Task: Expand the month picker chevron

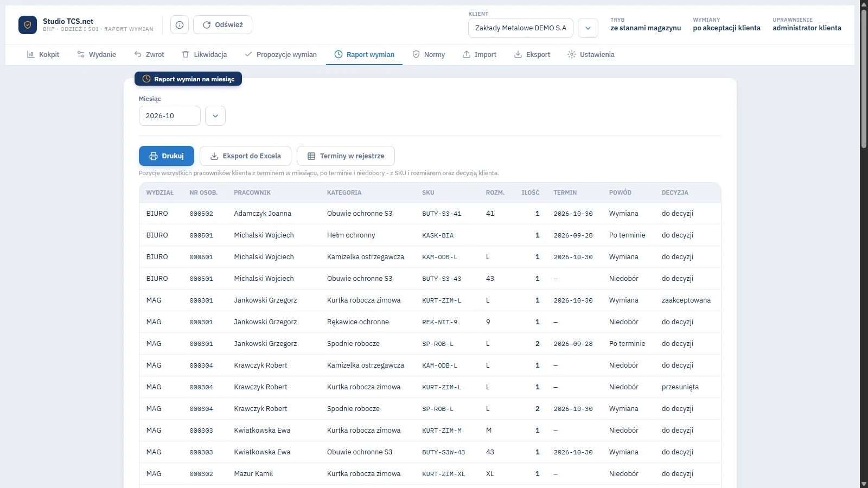Action: (x=215, y=116)
